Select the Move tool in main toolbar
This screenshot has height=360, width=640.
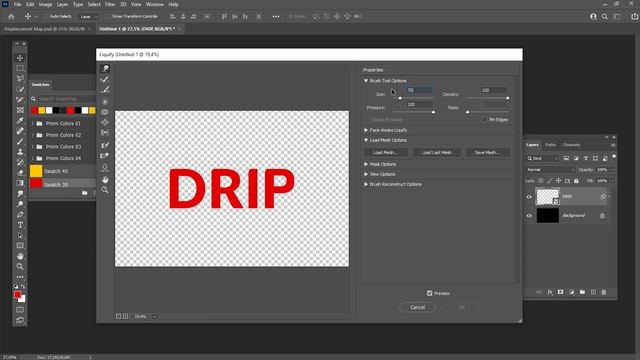(20, 58)
